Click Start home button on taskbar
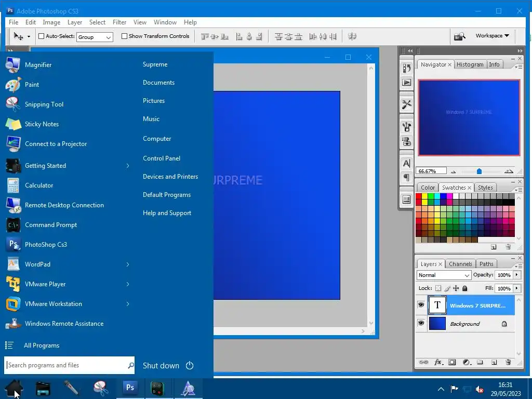Viewport: 532px width, 399px height. tap(14, 388)
